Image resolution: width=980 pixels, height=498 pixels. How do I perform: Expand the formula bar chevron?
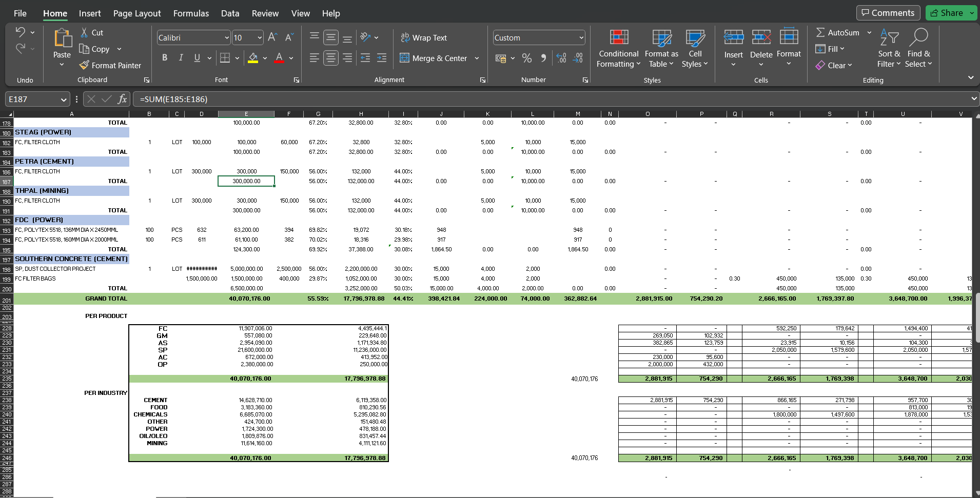[973, 99]
